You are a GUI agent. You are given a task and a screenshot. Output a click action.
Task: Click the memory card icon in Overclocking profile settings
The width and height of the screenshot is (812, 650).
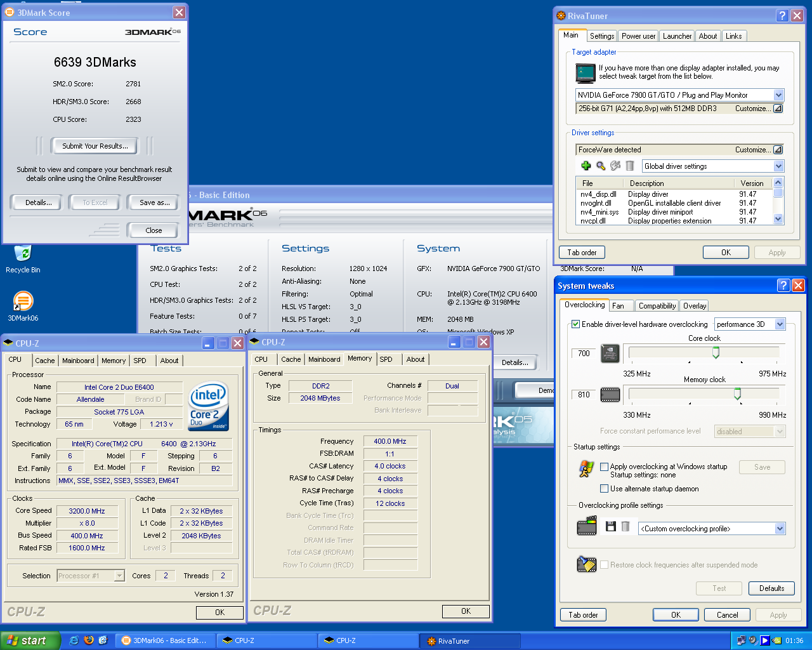[x=587, y=526]
